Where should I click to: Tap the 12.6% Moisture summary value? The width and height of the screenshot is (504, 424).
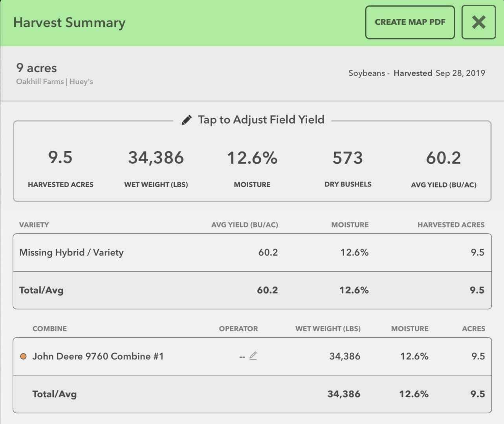click(252, 158)
